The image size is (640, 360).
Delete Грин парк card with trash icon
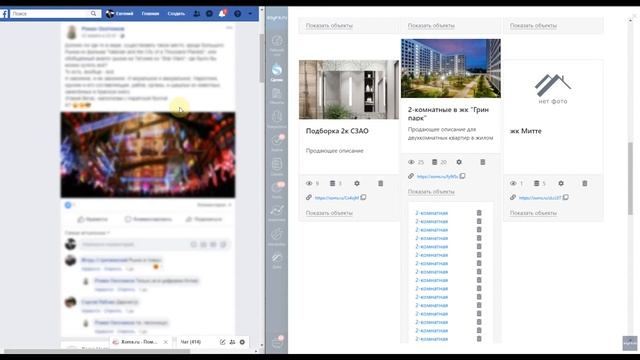pyautogui.click(x=482, y=162)
